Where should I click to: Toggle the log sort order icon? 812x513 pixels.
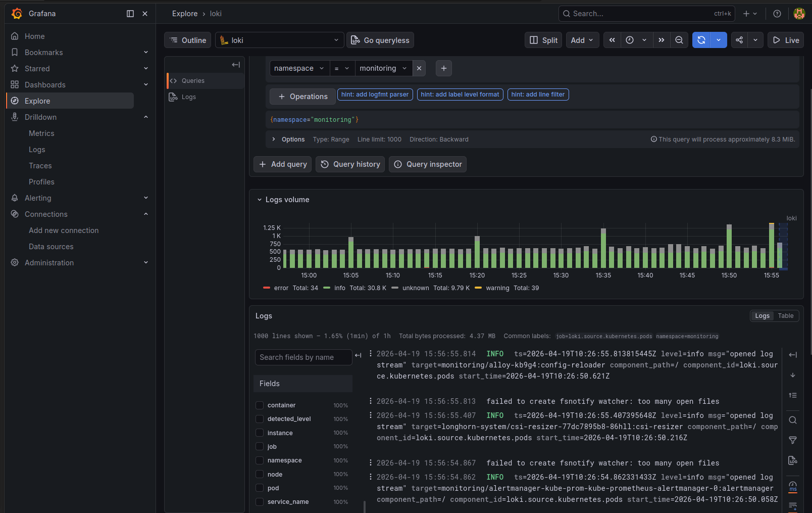pyautogui.click(x=793, y=395)
